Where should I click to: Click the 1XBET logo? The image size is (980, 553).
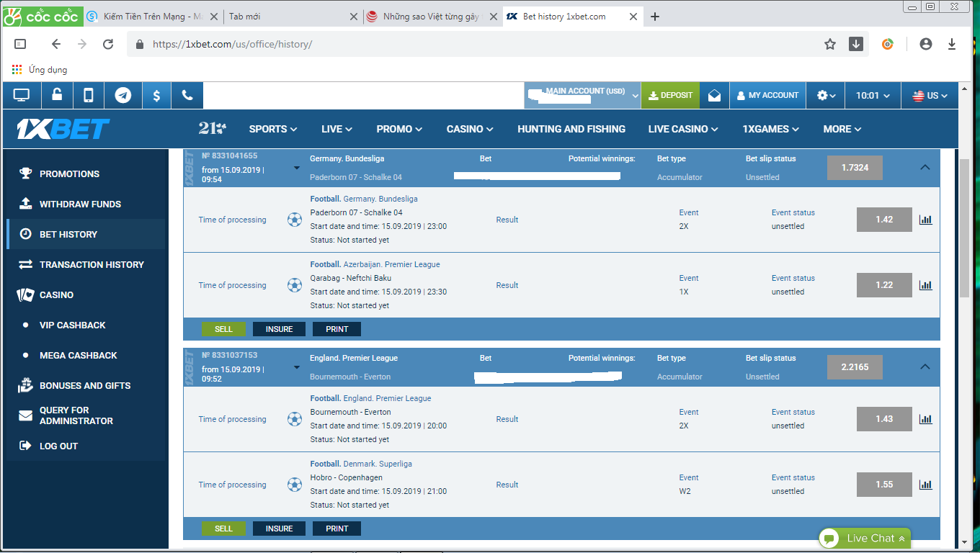tap(63, 129)
